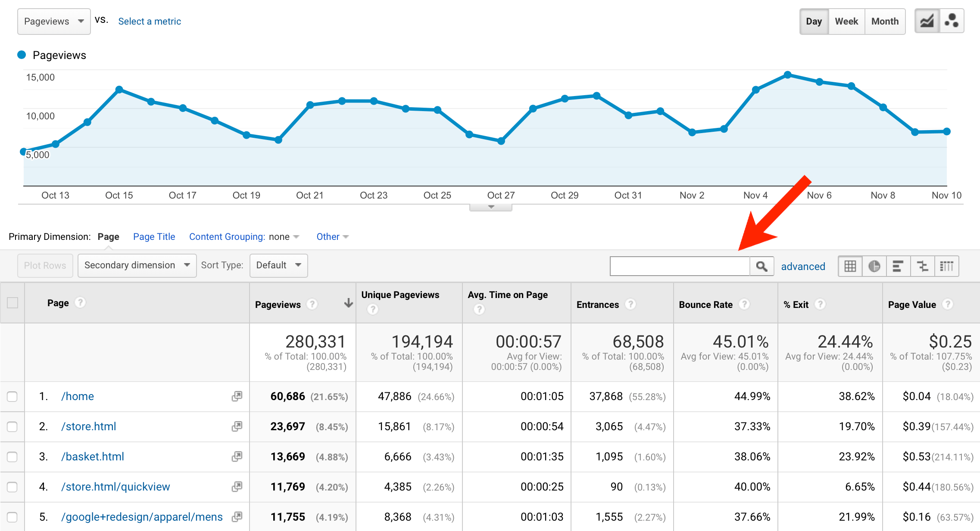Open /basket.html in new window icon
980x531 pixels.
pos(237,456)
